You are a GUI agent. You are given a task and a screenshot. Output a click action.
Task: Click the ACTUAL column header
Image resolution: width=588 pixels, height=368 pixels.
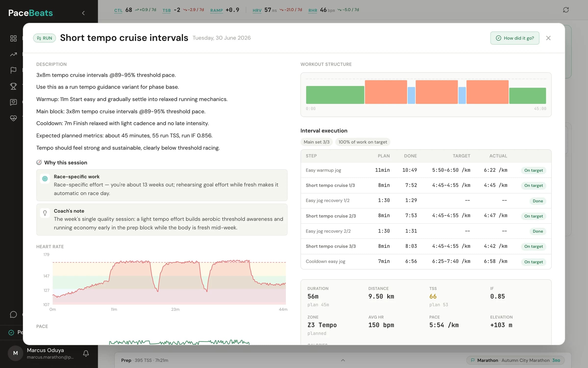pyautogui.click(x=498, y=156)
